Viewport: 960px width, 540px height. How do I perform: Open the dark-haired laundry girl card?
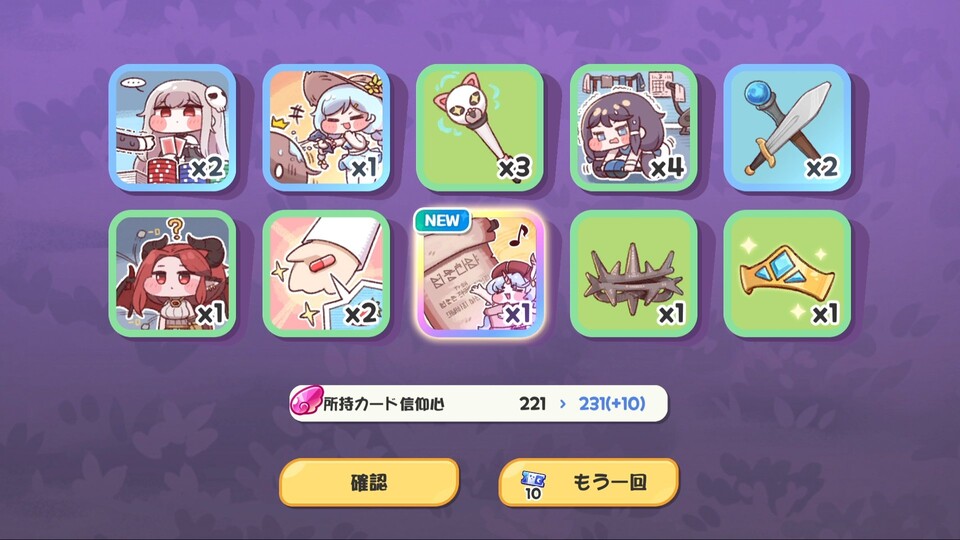[x=634, y=127]
